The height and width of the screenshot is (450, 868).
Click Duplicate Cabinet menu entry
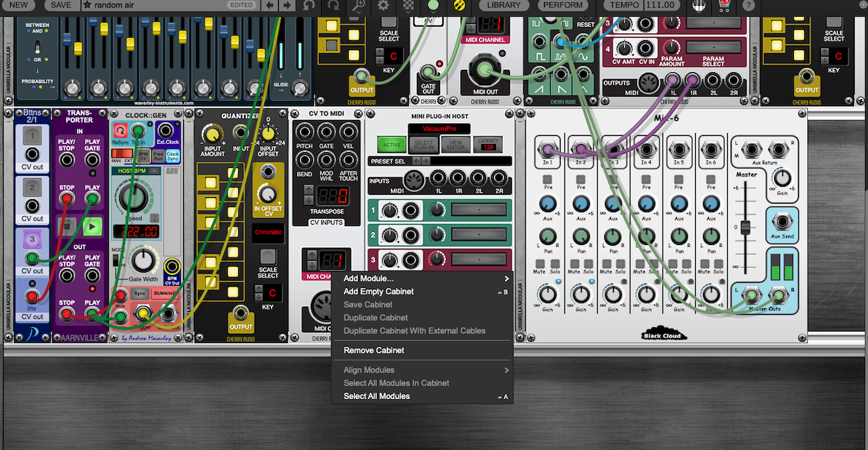pos(376,318)
